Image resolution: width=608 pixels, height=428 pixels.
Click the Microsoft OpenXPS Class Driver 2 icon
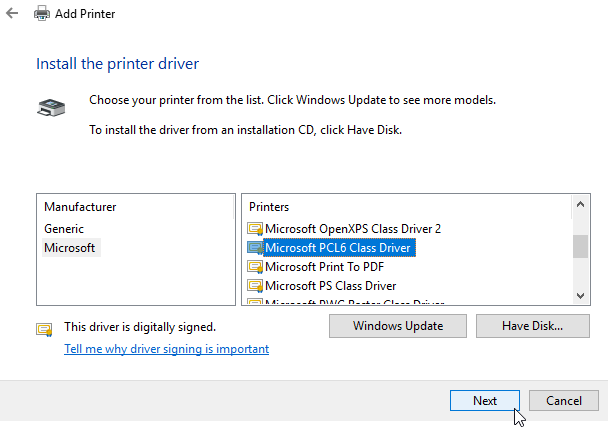click(255, 229)
